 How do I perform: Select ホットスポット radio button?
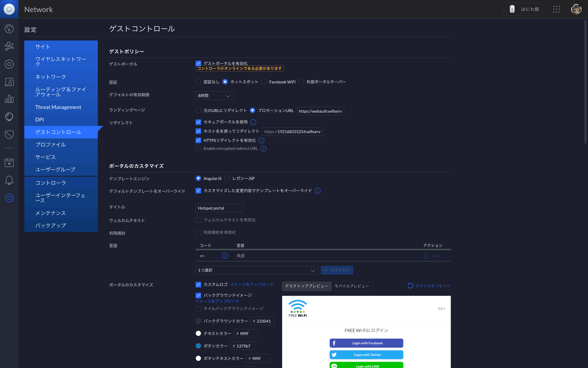coord(225,82)
